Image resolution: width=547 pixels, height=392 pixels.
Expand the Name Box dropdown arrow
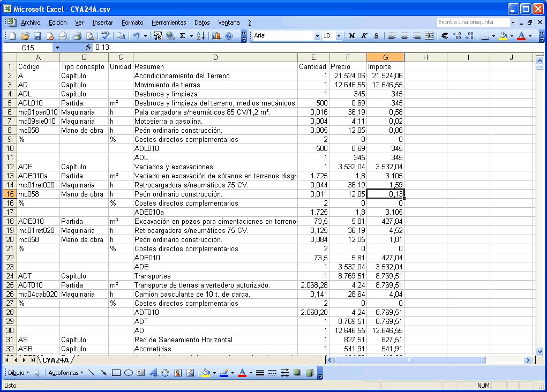coord(57,48)
